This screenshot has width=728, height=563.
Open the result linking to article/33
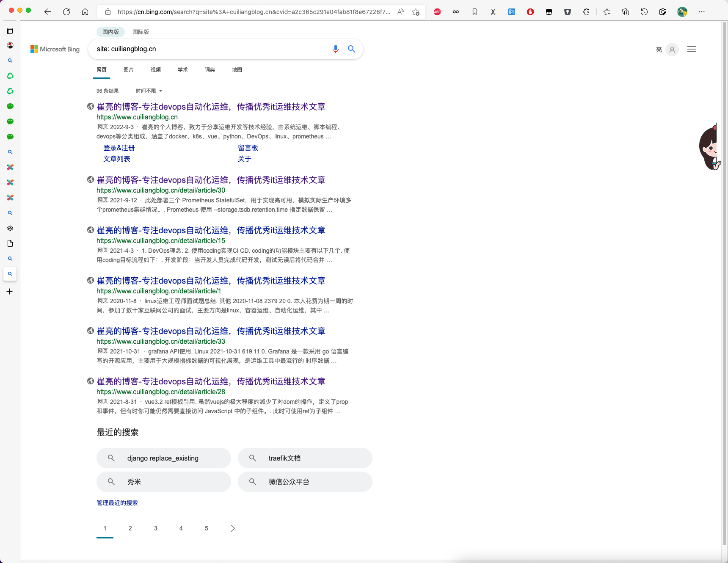[211, 331]
